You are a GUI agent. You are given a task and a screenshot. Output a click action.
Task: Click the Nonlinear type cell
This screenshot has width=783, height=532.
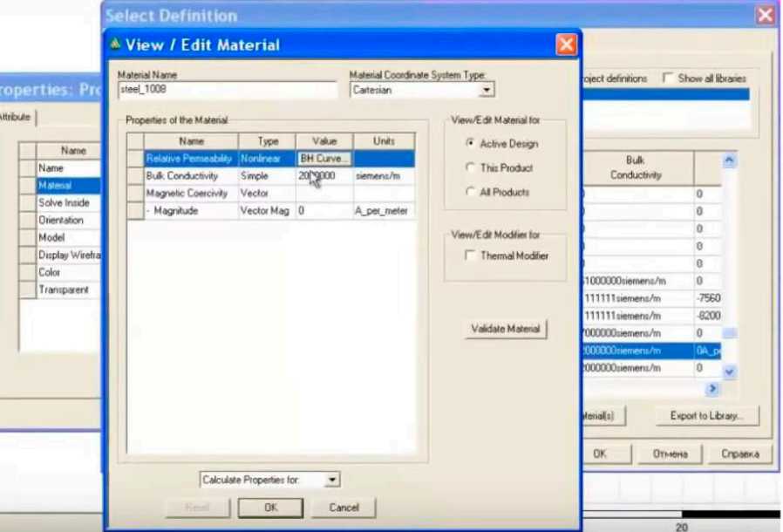tap(267, 159)
